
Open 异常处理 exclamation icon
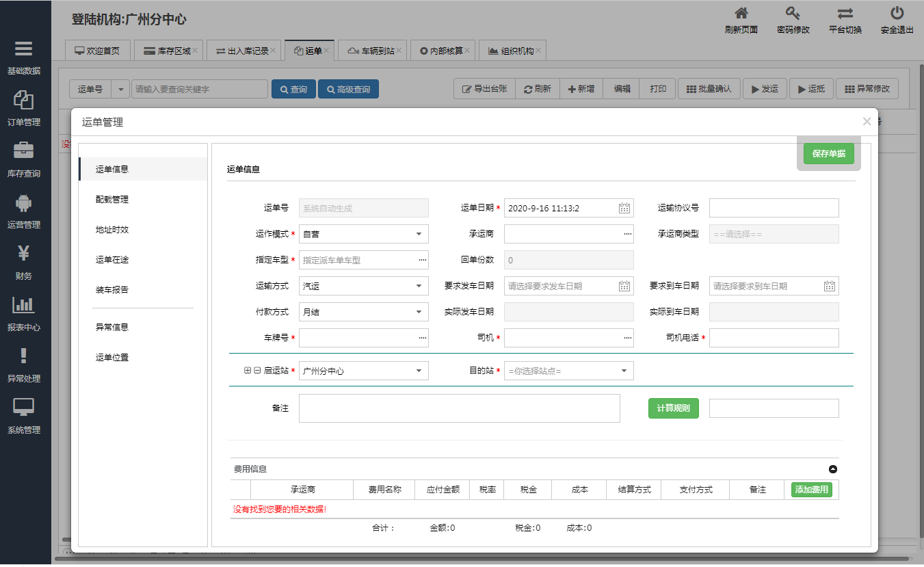pos(23,356)
